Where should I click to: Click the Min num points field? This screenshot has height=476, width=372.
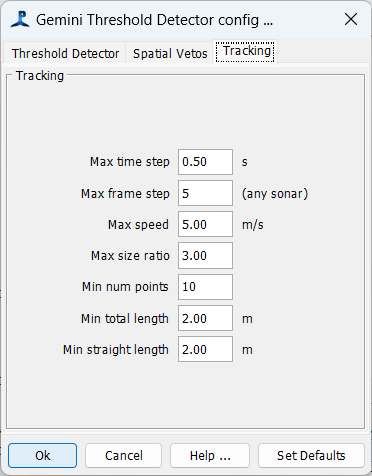(x=205, y=287)
